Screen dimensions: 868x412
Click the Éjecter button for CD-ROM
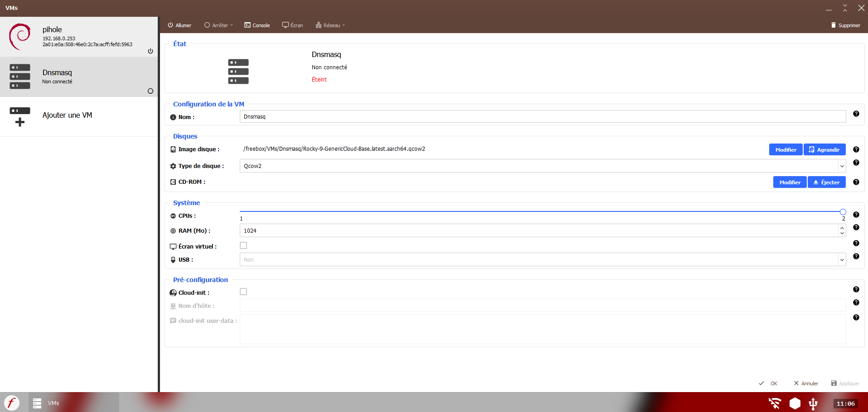click(x=826, y=182)
